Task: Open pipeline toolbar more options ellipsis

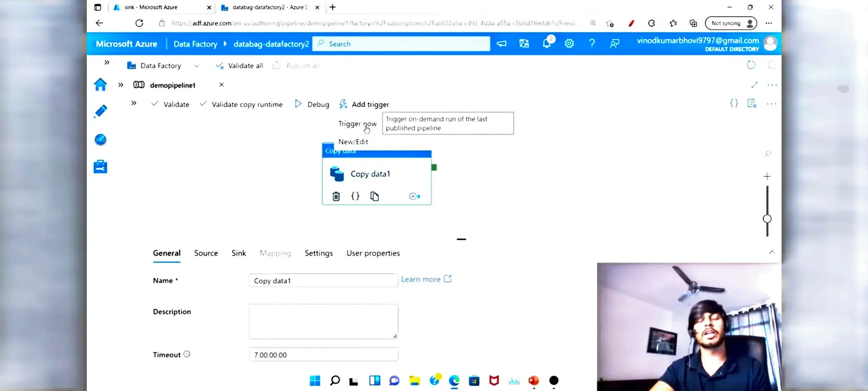Action: pyautogui.click(x=772, y=104)
